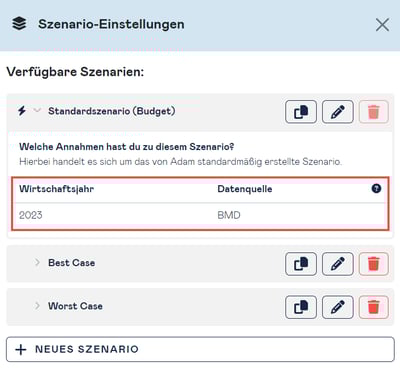Delete the Best Case scenario
This screenshot has width=400, height=368.
pyautogui.click(x=374, y=264)
